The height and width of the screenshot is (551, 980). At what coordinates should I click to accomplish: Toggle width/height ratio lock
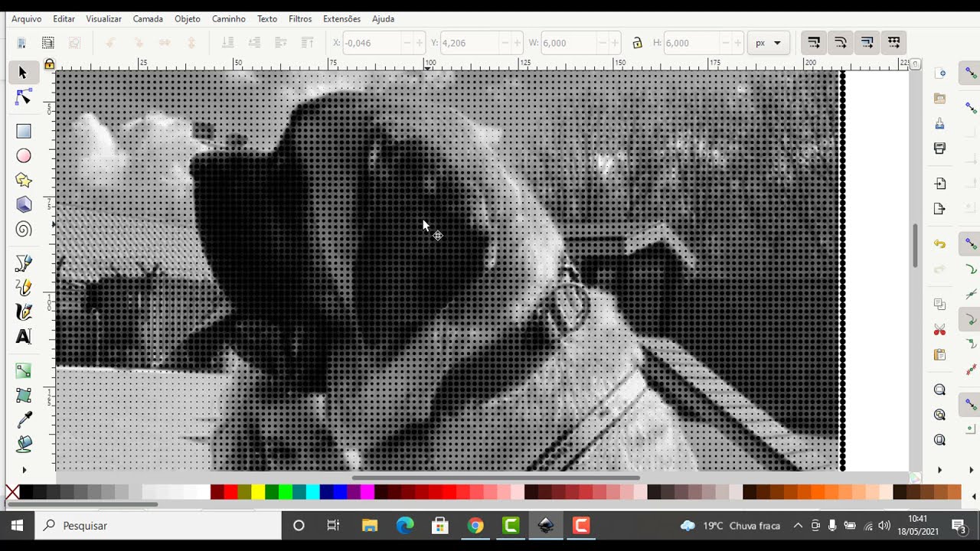click(x=637, y=43)
